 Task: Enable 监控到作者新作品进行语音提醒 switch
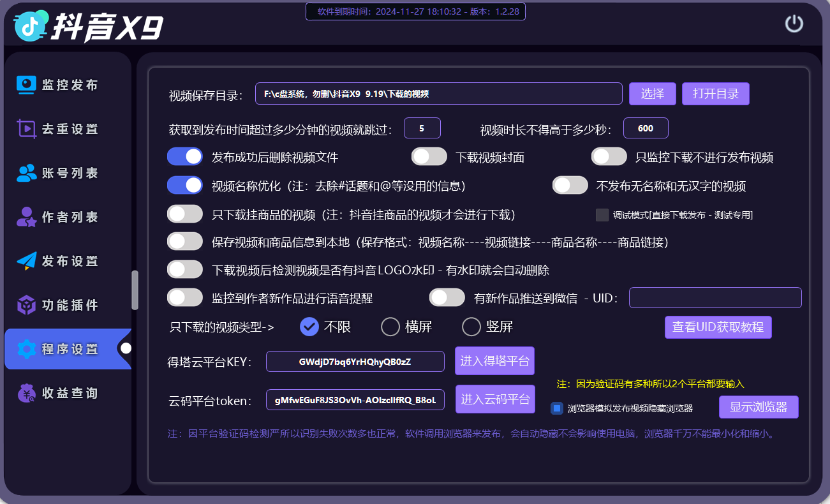pyautogui.click(x=185, y=297)
